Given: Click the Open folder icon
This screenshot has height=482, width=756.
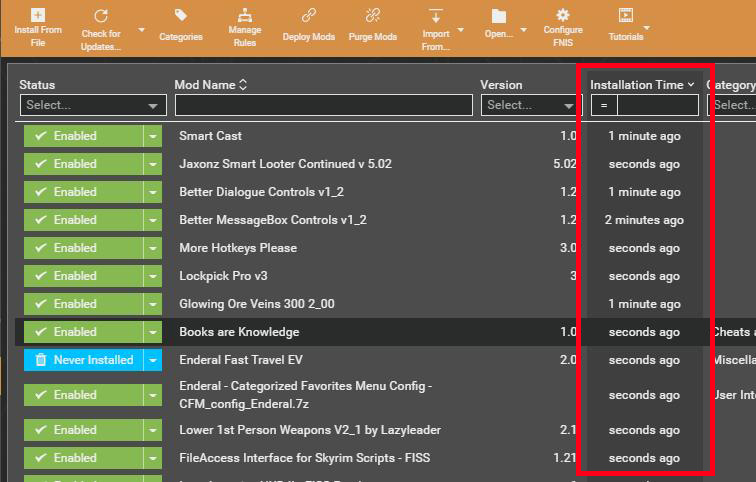Looking at the screenshot, I should (x=499, y=16).
